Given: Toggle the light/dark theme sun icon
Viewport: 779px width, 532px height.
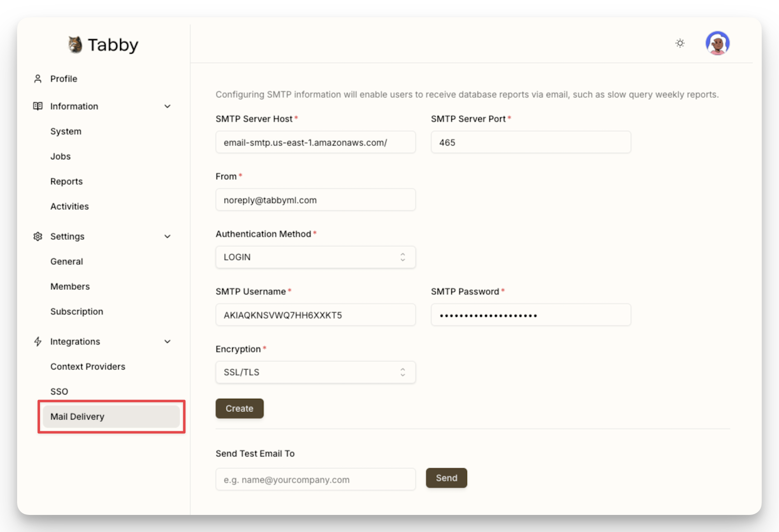Looking at the screenshot, I should pyautogui.click(x=680, y=43).
